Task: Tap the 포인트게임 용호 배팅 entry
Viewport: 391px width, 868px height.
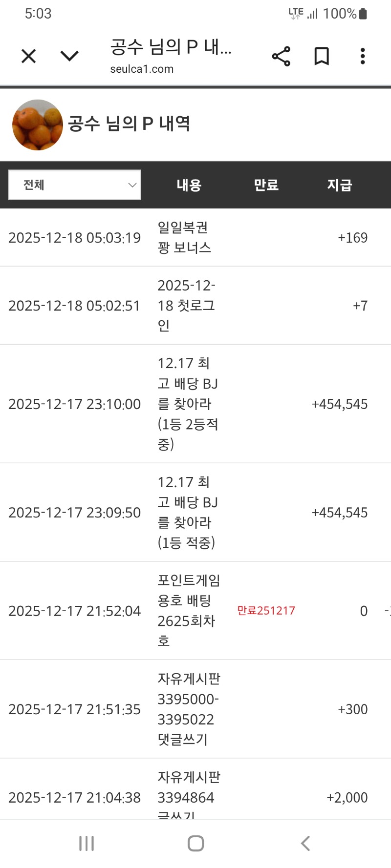Action: point(188,611)
